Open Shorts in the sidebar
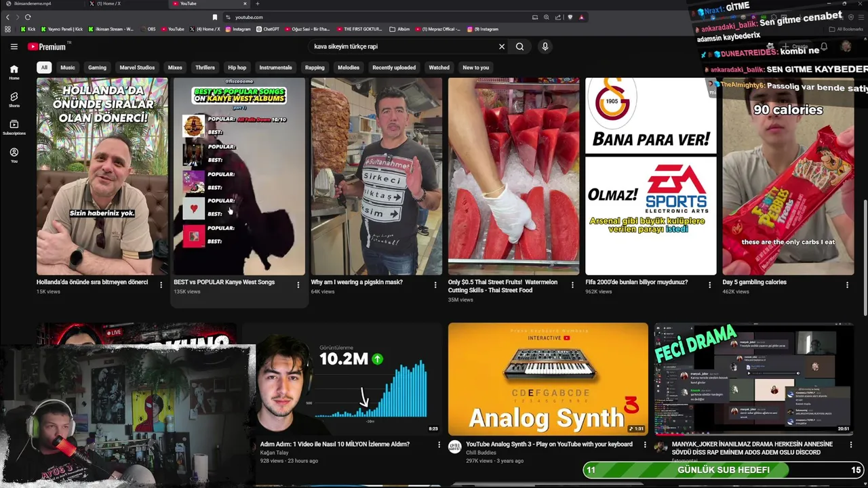Image resolution: width=868 pixels, height=488 pixels. pyautogui.click(x=14, y=100)
